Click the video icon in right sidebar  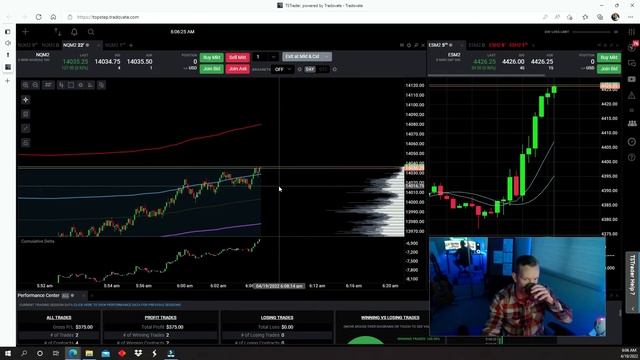(x=632, y=79)
